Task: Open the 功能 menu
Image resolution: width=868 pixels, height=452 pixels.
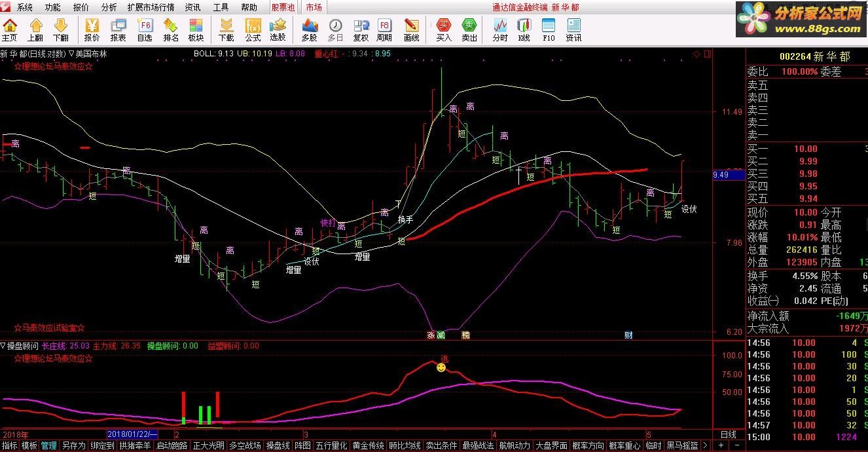Action: (53, 8)
